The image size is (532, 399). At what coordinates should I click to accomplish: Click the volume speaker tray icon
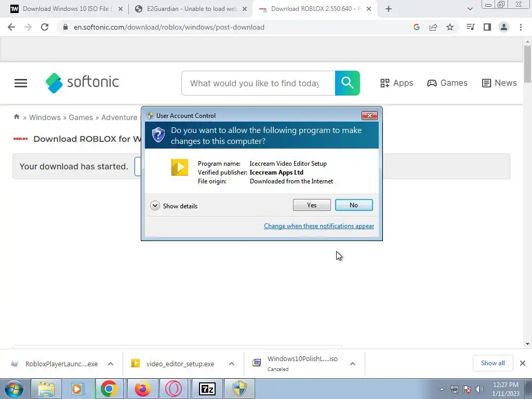pos(480,389)
